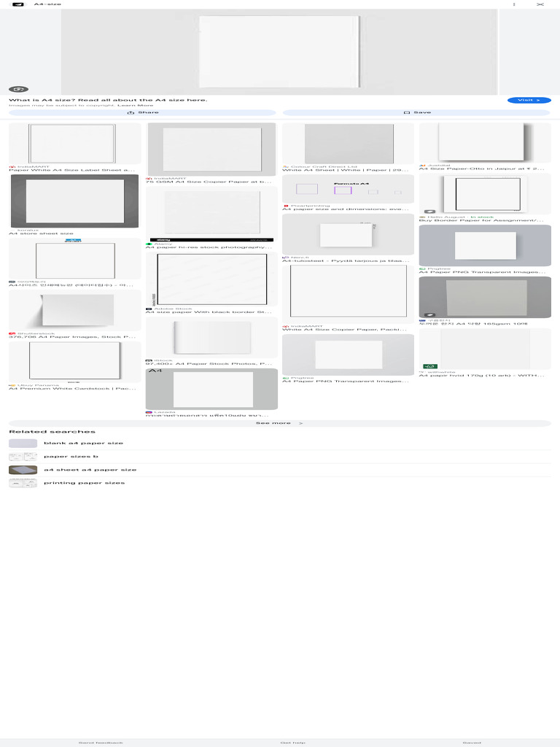Viewport: 560px width, 747px height.
Task: Click the 'A4 paper size and dimensions' caption
Action: pos(345,209)
